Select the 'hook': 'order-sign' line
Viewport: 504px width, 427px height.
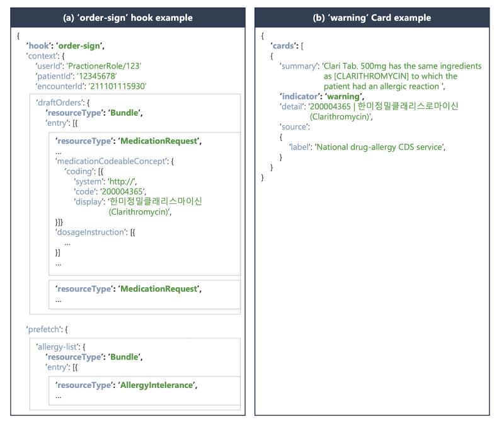tap(65, 45)
